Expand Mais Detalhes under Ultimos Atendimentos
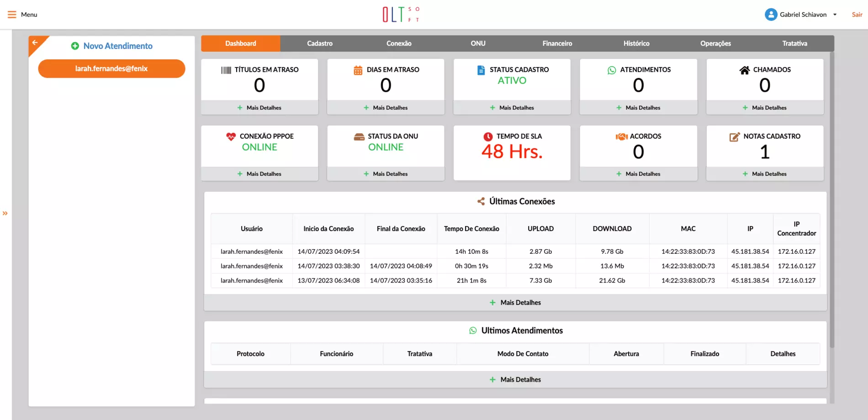Image resolution: width=868 pixels, height=420 pixels. 515,380
